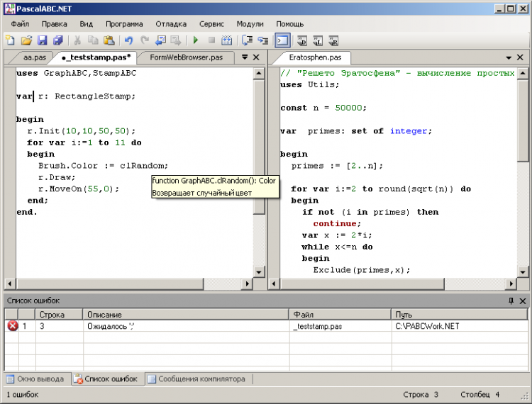Run the program with the green play icon
The height and width of the screenshot is (404, 532).
pyautogui.click(x=195, y=40)
